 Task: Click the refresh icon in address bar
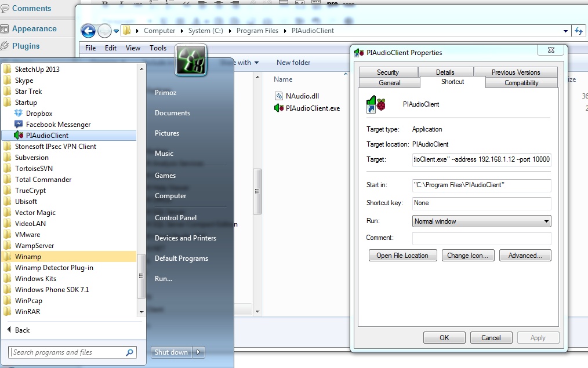click(579, 31)
